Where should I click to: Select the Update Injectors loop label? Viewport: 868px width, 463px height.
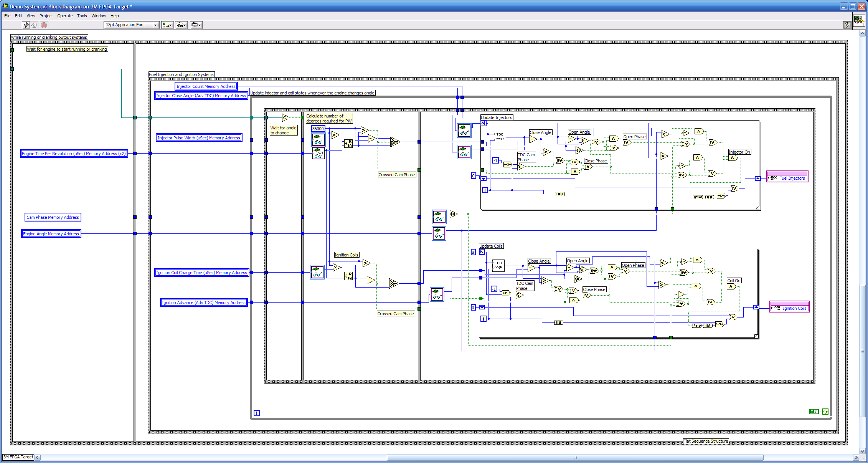[x=497, y=117]
